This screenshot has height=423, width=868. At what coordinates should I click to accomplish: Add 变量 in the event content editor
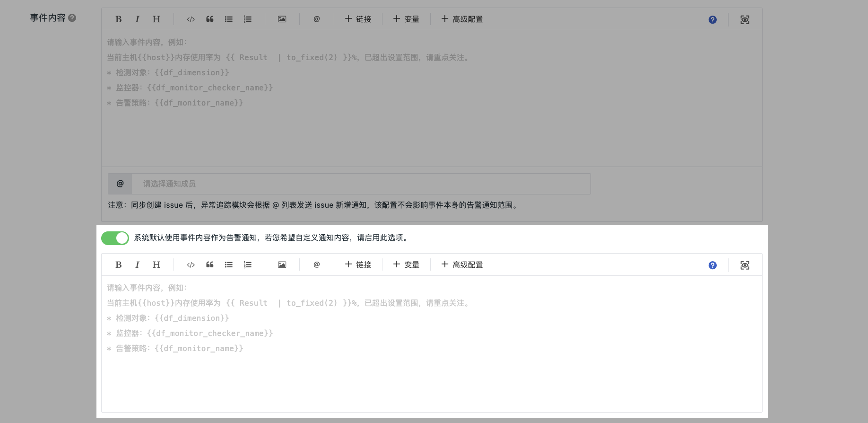pyautogui.click(x=406, y=19)
